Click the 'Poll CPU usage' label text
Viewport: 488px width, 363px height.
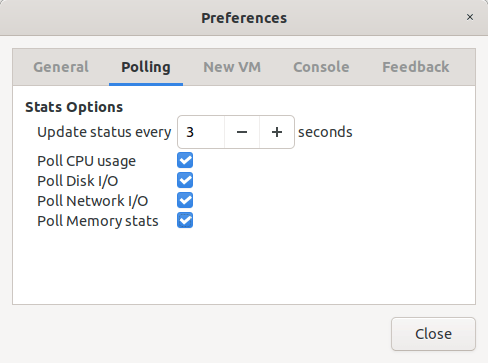click(87, 161)
